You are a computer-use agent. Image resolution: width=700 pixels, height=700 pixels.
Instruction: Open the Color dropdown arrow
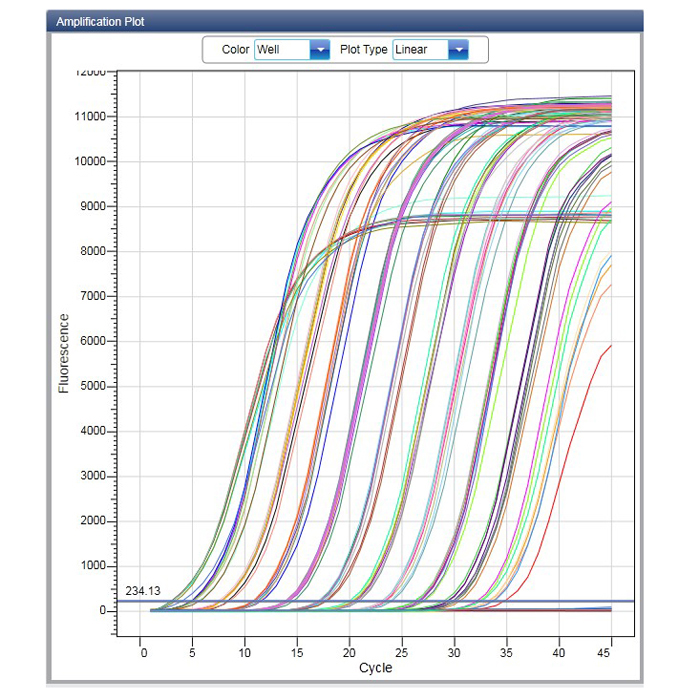click(320, 49)
